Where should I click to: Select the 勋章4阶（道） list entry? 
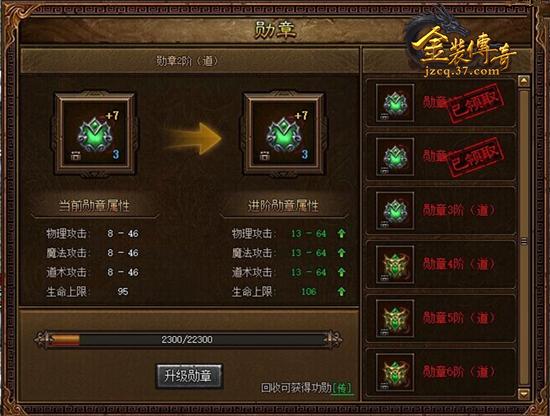point(441,264)
